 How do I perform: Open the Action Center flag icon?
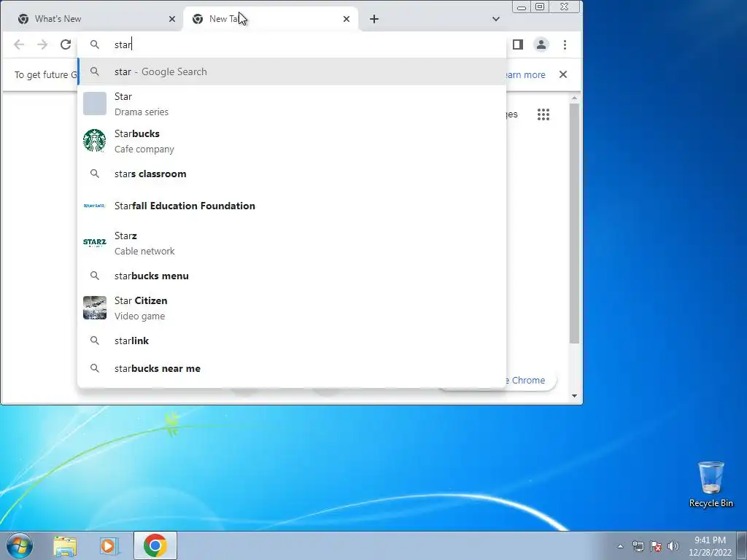point(656,546)
